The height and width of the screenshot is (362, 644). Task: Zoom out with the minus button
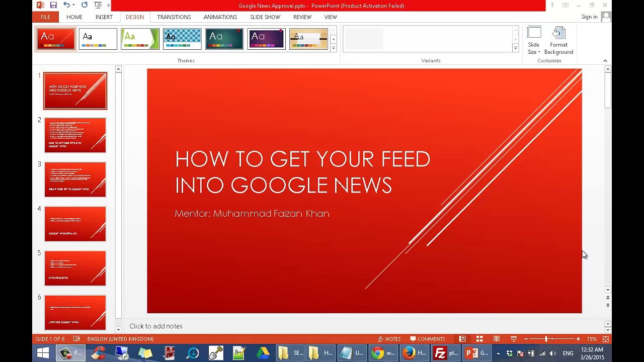click(x=526, y=339)
